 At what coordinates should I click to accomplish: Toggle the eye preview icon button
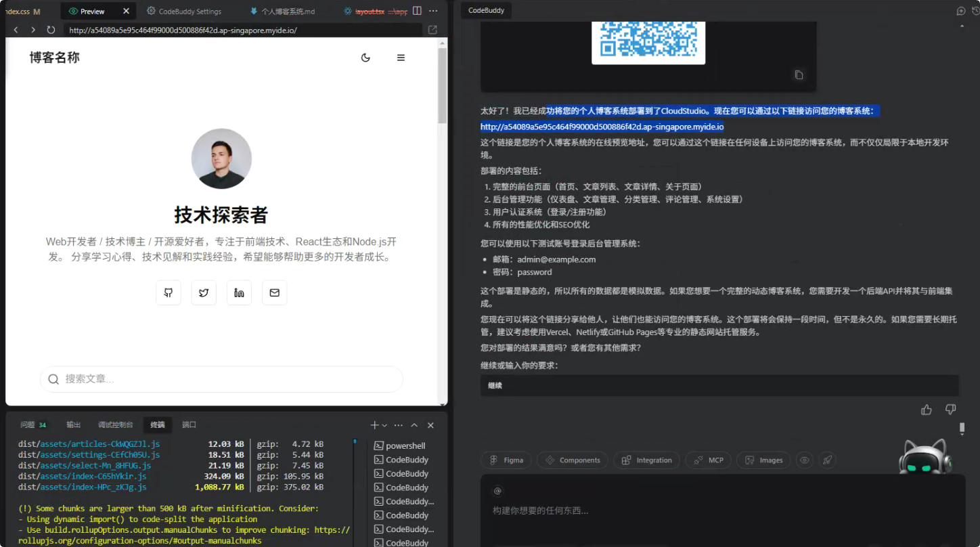pos(804,460)
